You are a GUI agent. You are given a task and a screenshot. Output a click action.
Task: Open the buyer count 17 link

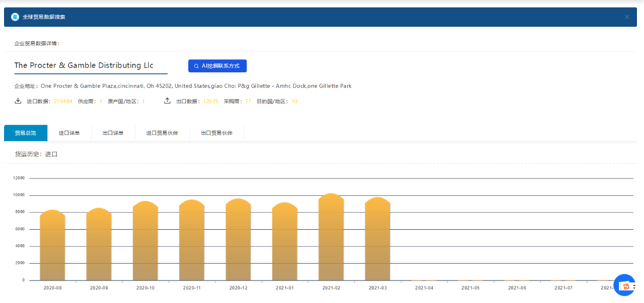(x=248, y=102)
